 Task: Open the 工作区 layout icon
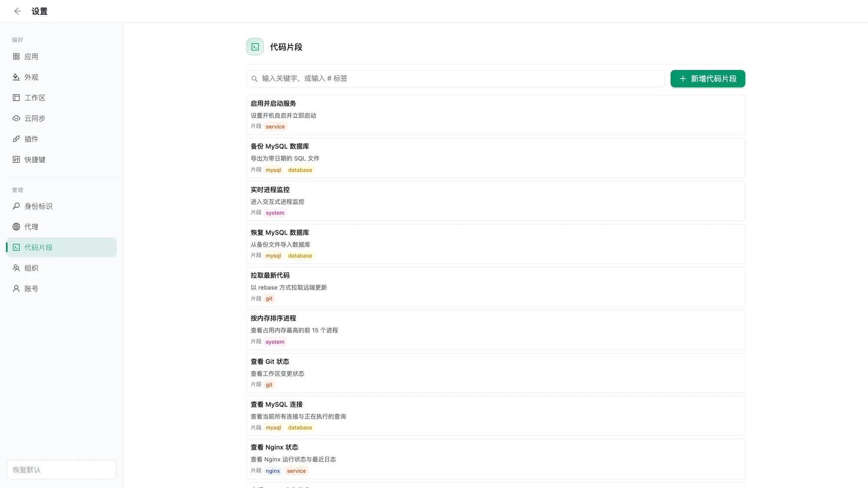pos(16,98)
